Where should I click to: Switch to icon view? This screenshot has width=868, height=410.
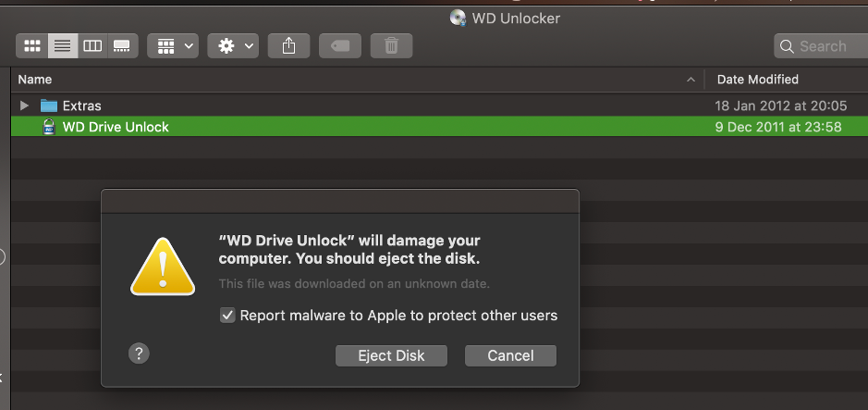pos(32,45)
